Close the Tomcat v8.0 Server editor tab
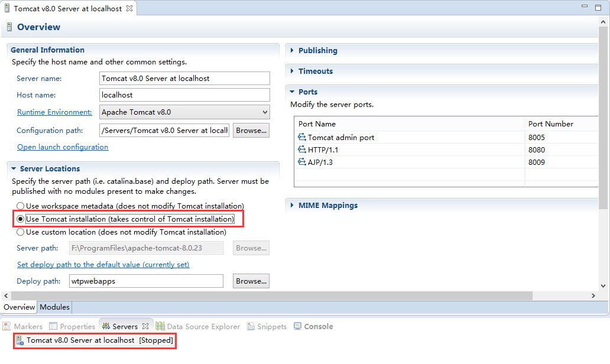610x364 pixels. pos(129,8)
